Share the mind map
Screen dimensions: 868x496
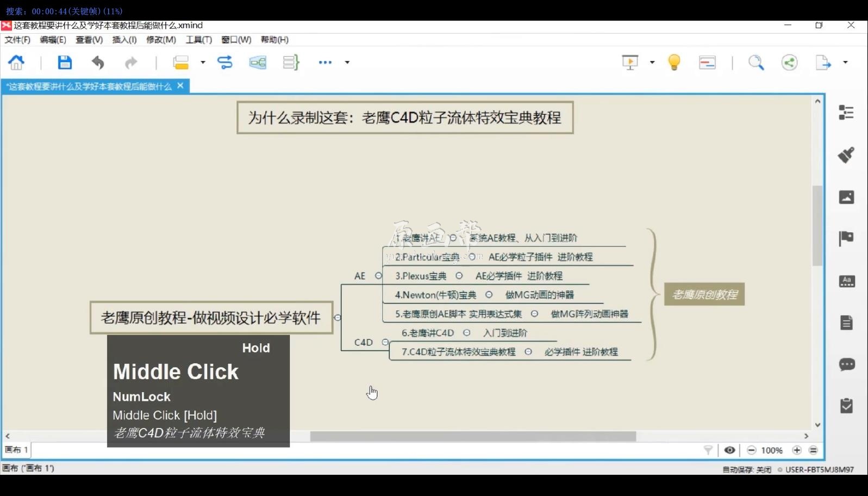pos(789,63)
